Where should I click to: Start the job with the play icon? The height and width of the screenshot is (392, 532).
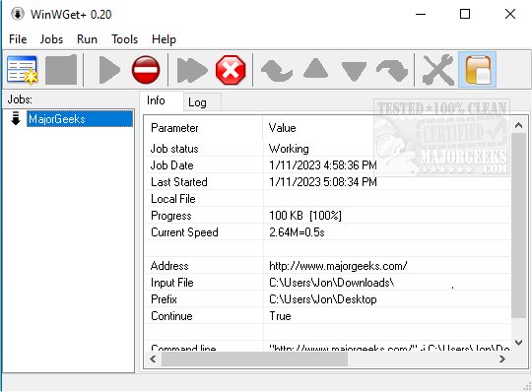pos(109,70)
